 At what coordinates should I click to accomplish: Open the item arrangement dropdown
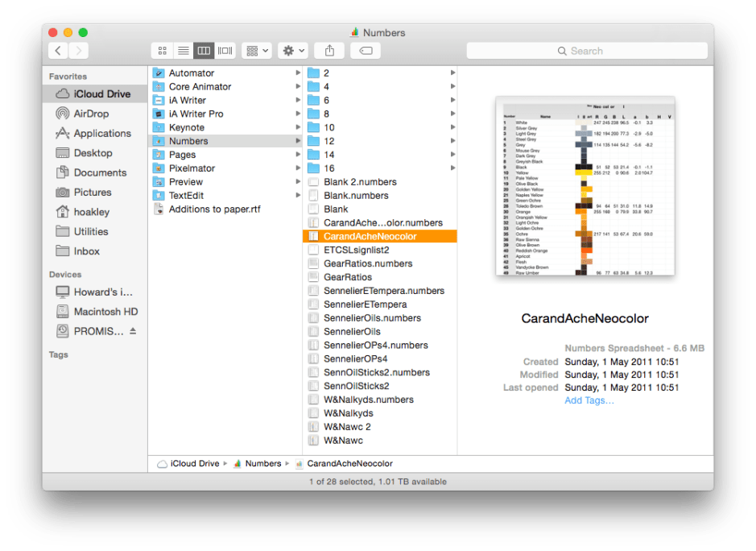pos(256,50)
